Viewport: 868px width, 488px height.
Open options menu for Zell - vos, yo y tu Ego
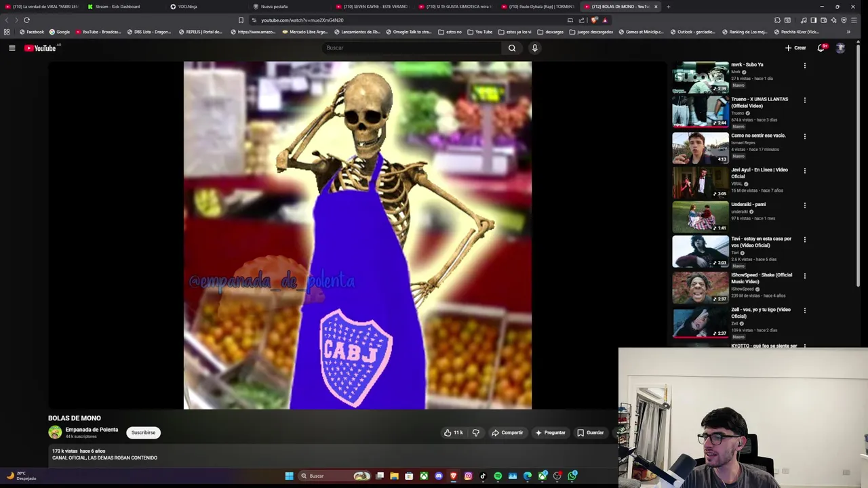pyautogui.click(x=805, y=310)
